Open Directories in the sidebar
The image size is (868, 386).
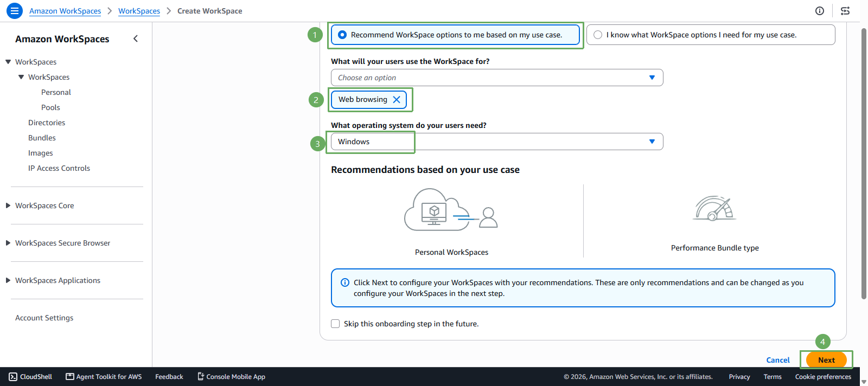pyautogui.click(x=47, y=123)
